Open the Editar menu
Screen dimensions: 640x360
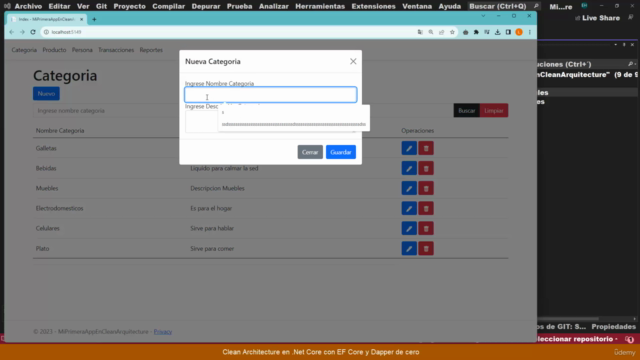[59, 6]
